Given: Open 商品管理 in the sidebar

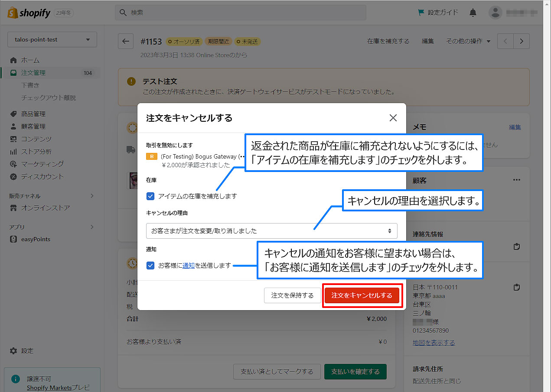Looking at the screenshot, I should (x=33, y=114).
